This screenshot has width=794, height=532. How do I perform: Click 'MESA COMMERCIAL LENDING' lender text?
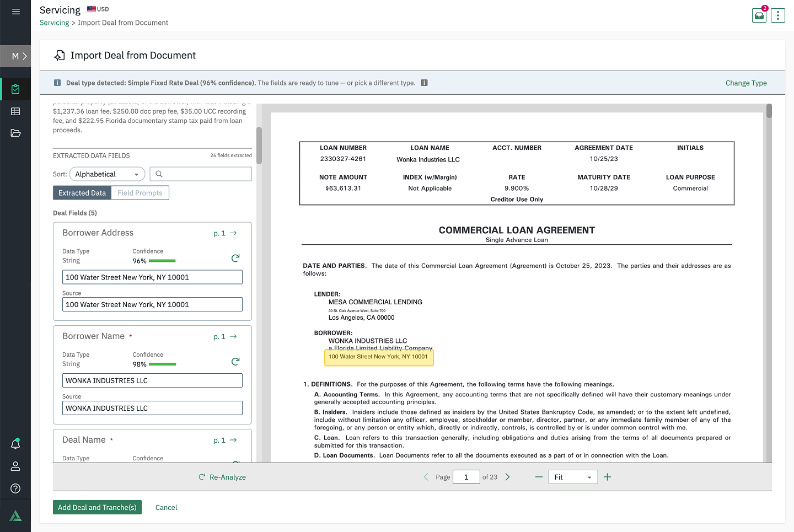(375, 302)
